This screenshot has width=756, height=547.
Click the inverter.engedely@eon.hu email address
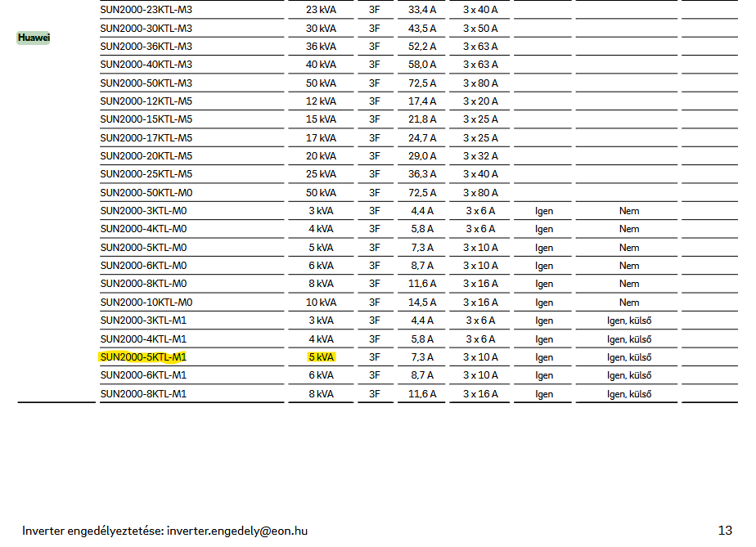tap(237, 531)
